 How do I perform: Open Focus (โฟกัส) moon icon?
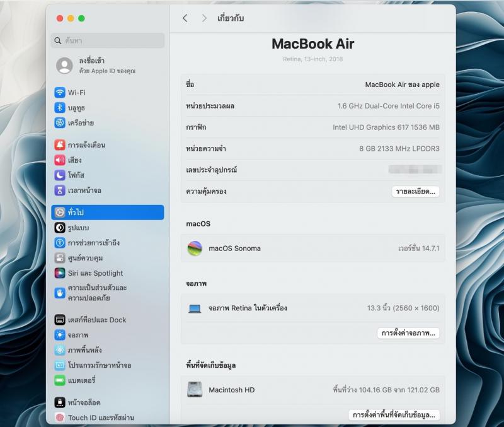(60, 175)
